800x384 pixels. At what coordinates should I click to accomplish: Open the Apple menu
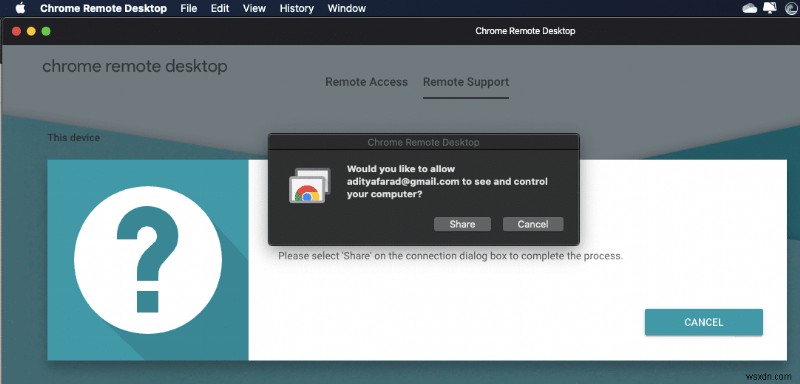(21, 8)
